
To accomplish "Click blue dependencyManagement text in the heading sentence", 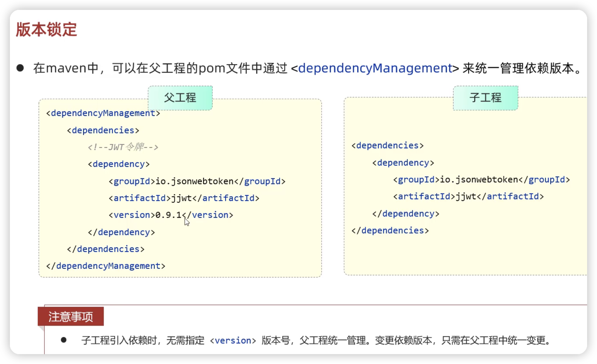I will click(375, 68).
